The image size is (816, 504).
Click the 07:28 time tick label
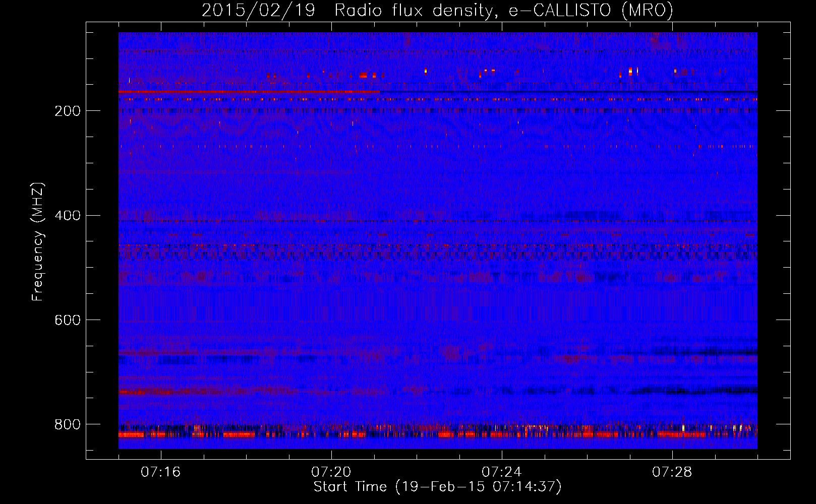click(672, 472)
